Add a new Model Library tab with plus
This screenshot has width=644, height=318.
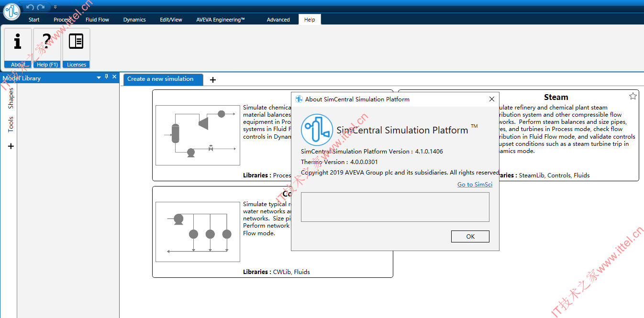[11, 146]
